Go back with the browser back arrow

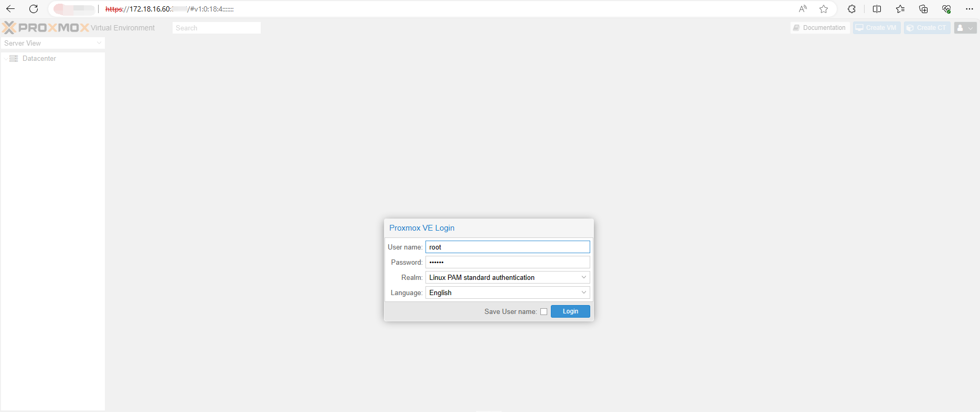coord(10,9)
